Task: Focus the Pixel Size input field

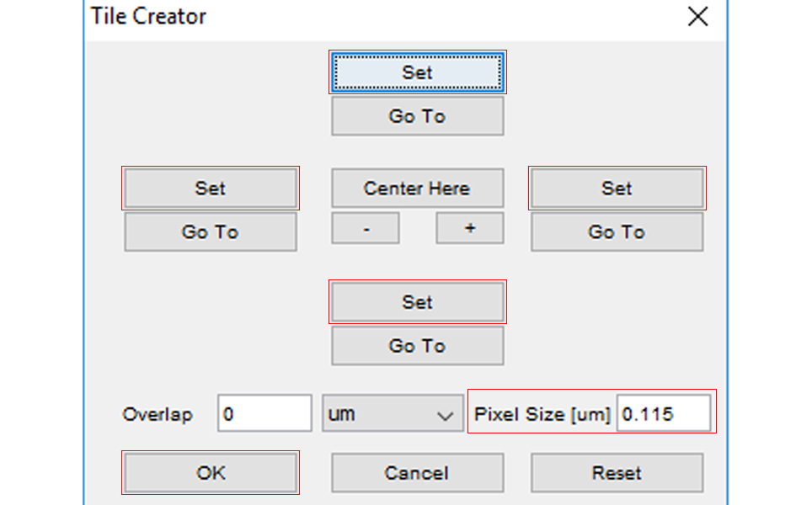Action: click(662, 414)
